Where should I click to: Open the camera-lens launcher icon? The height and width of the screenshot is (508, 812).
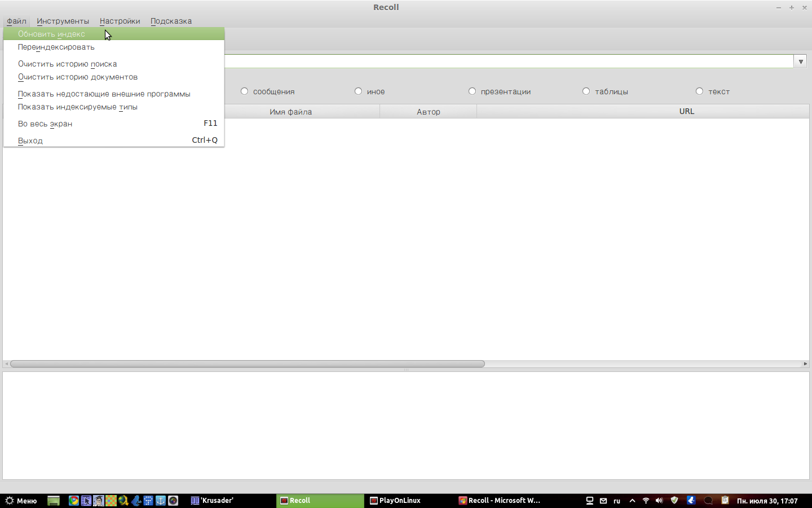pos(173,501)
